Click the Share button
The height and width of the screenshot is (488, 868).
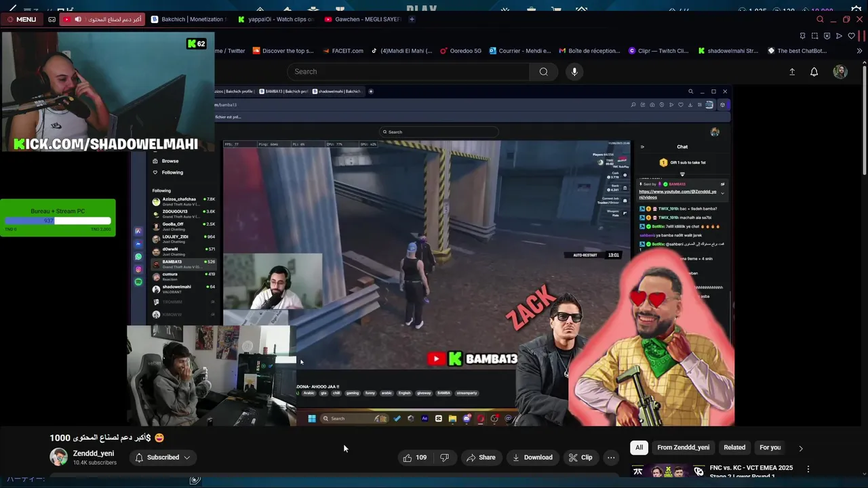tap(481, 457)
